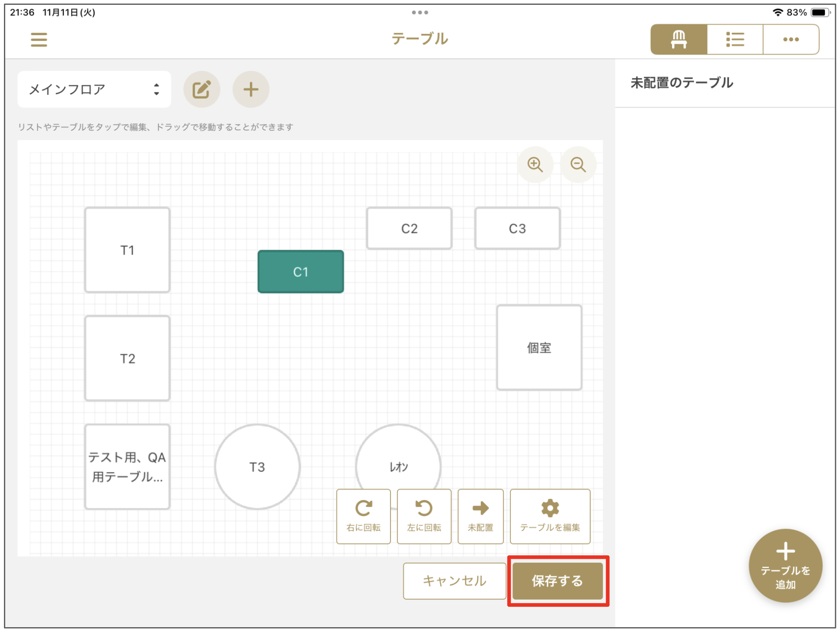This screenshot has width=840, height=632.
Task: Edit the floor name with the pencil icon
Action: 202,89
